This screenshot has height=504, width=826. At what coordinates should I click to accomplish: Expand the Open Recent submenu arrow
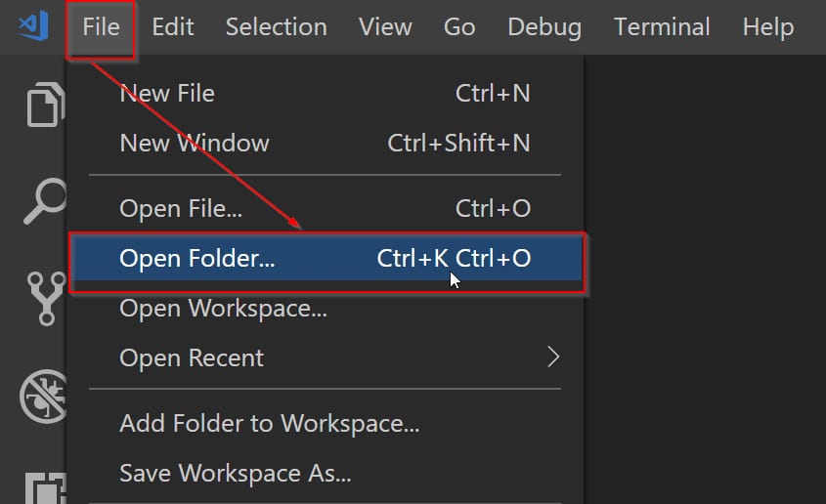click(552, 357)
